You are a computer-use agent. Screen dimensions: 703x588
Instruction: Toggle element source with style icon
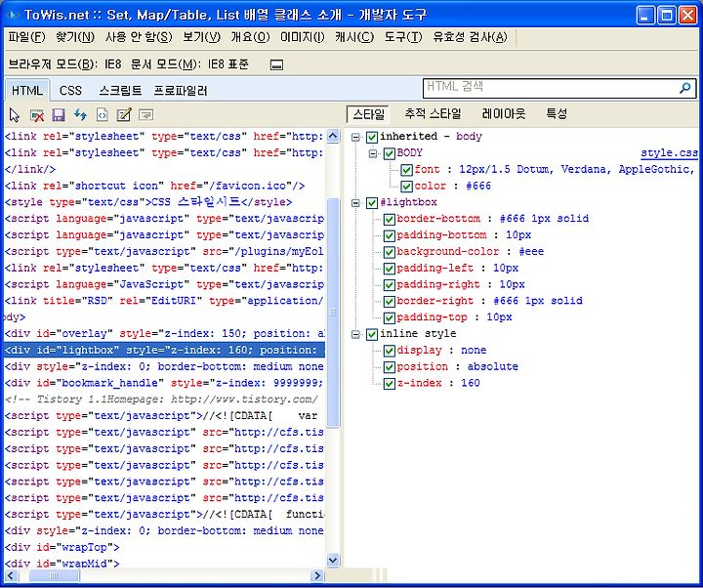103,115
